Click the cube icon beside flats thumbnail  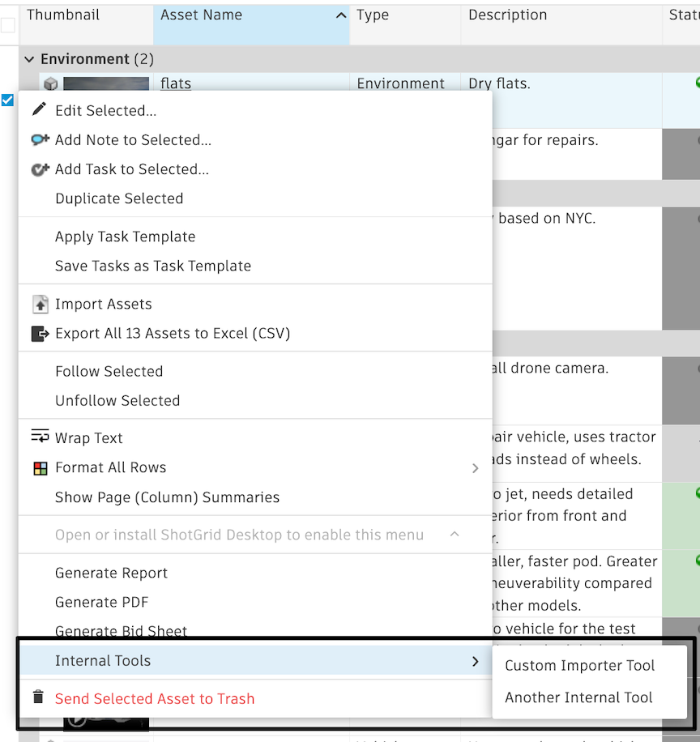51,83
